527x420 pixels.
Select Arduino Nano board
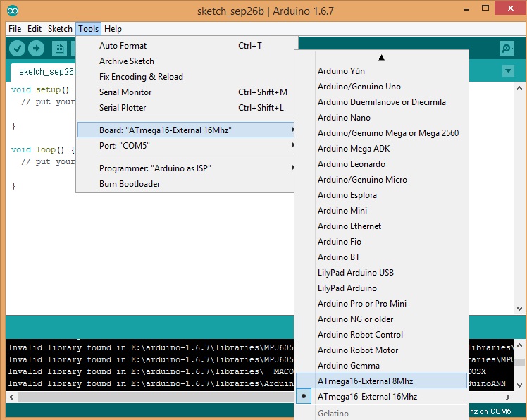381,118
